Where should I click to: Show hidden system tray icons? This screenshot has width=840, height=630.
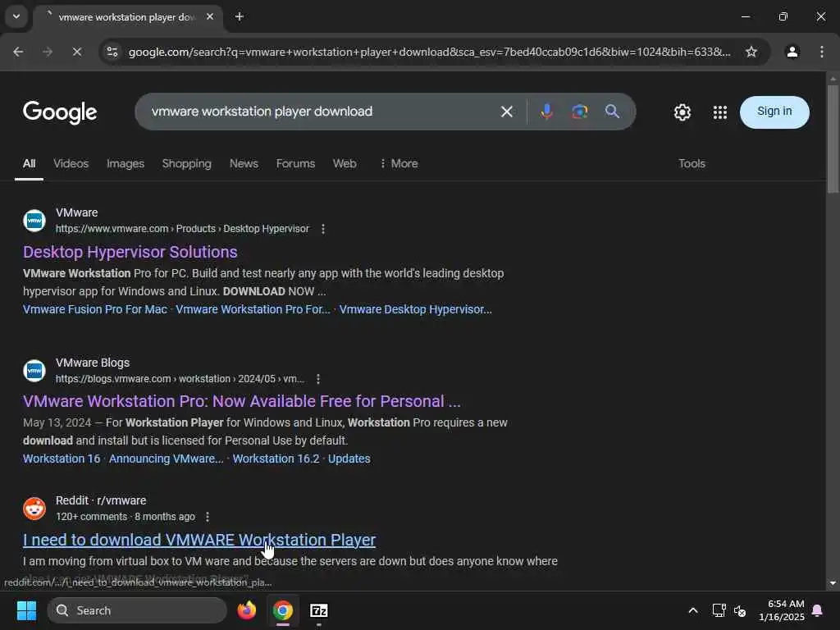pos(692,610)
